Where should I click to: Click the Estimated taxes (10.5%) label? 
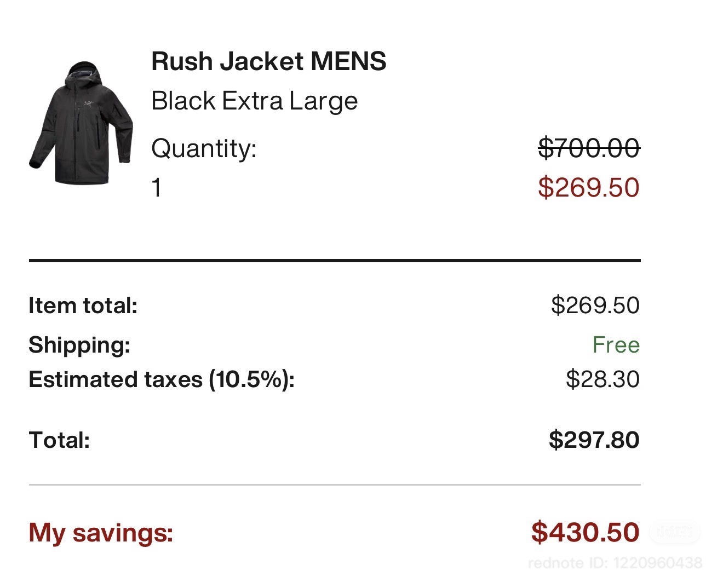pos(162,379)
